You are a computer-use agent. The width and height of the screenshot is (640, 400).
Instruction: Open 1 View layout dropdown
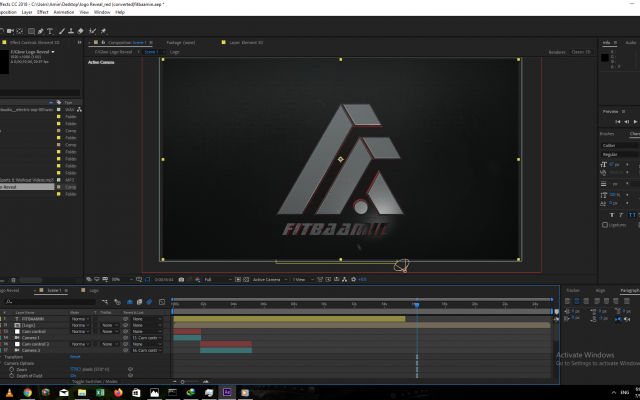(302, 280)
